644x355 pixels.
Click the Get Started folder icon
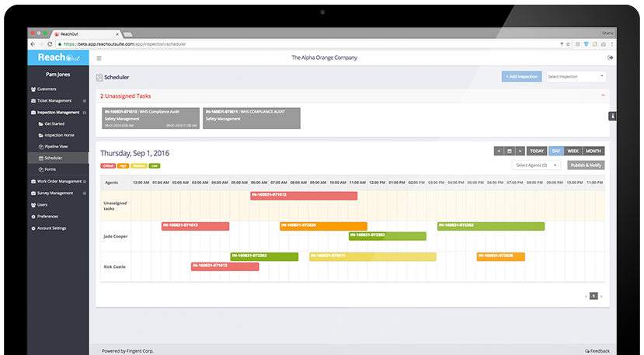(x=40, y=124)
